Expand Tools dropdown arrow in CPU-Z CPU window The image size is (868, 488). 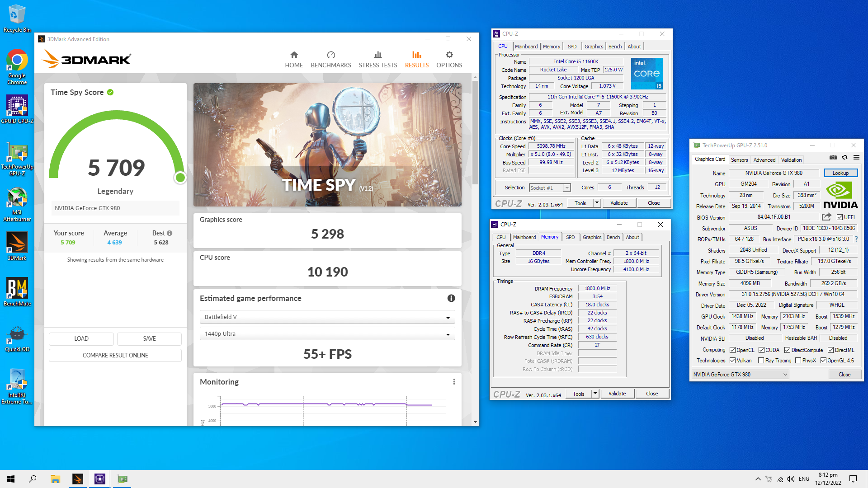[x=597, y=203]
